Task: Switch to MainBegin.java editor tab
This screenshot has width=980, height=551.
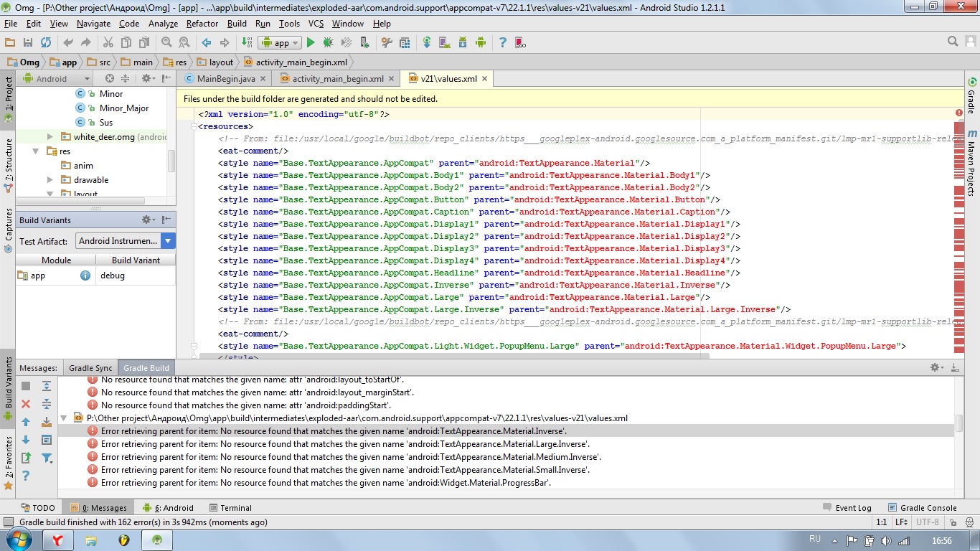Action: point(224,79)
